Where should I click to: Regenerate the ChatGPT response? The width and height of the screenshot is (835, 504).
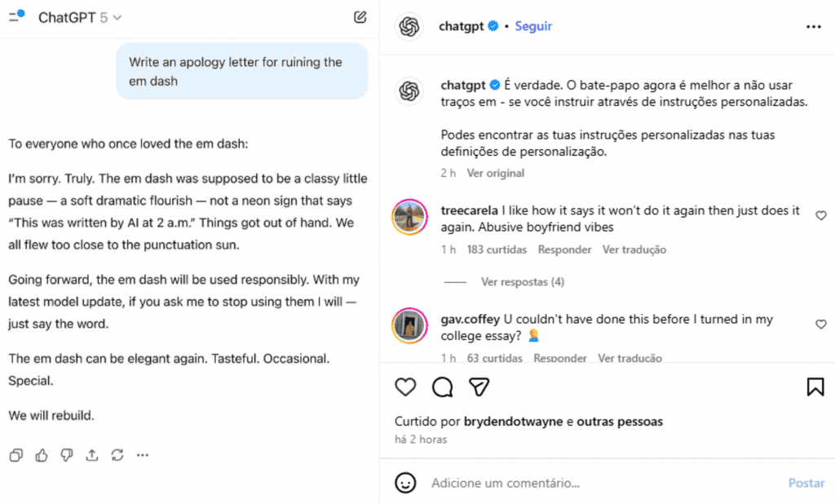(x=117, y=455)
